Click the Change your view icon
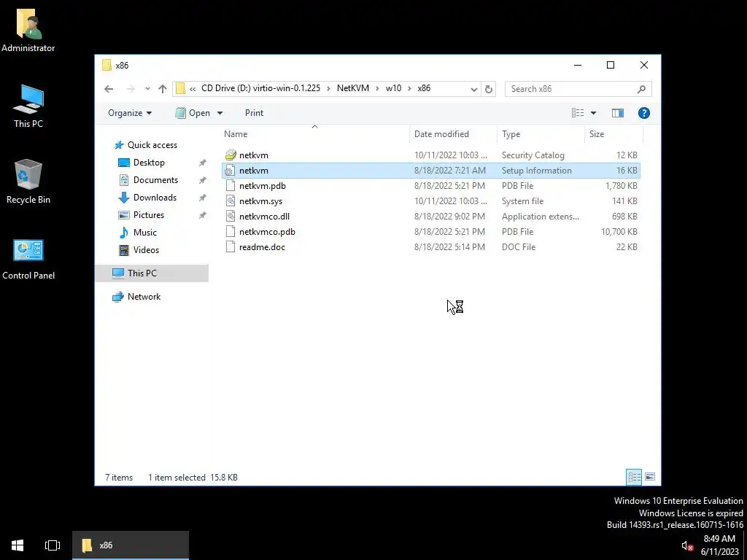The image size is (747, 560). [x=578, y=113]
